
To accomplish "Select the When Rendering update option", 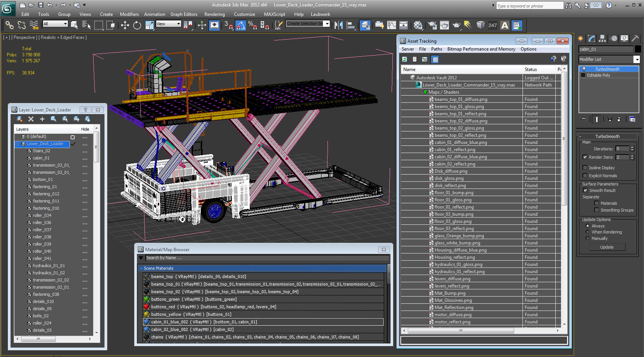I will point(587,232).
